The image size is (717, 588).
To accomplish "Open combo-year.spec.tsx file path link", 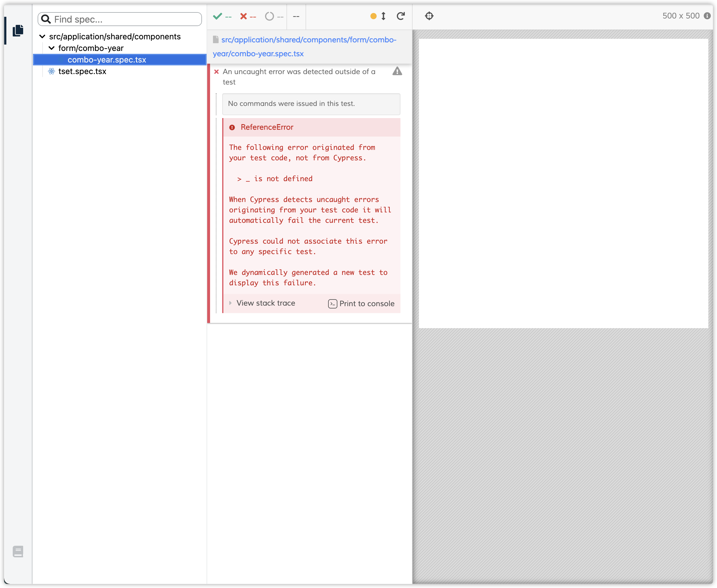I will (x=304, y=47).
